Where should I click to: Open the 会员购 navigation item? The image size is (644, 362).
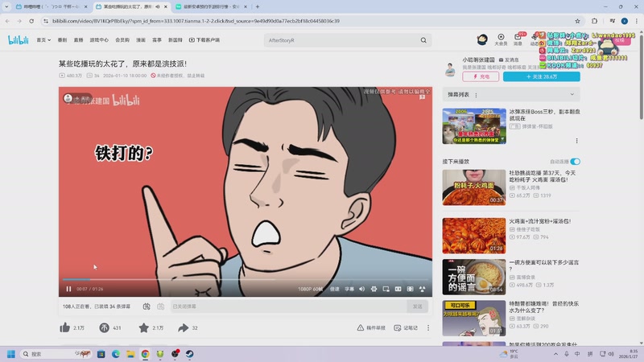pos(122,39)
